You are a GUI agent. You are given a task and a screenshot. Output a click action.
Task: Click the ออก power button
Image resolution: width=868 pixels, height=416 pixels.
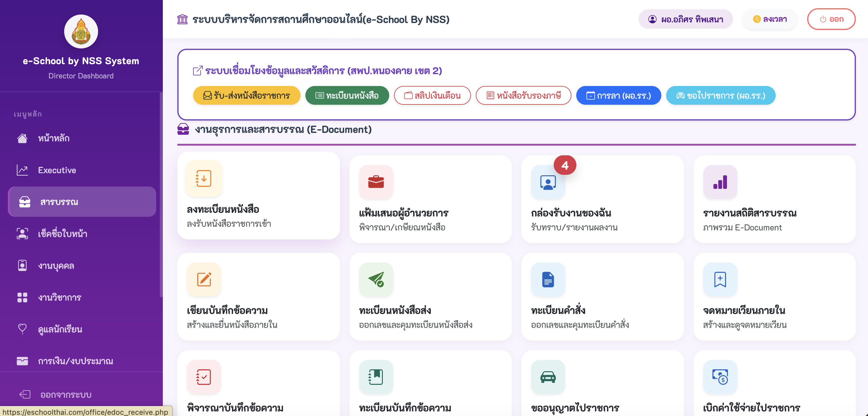(x=831, y=19)
